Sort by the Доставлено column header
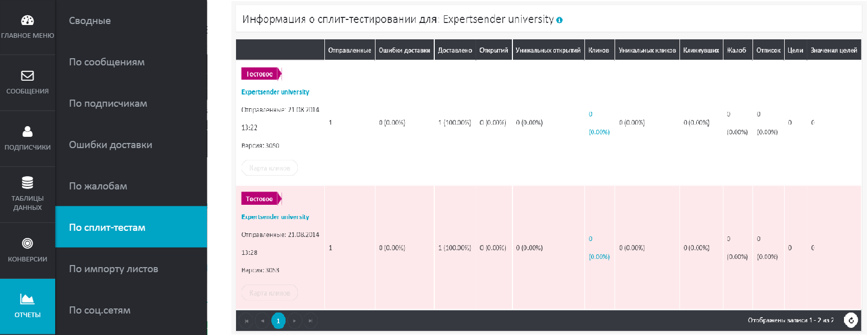 455,50
